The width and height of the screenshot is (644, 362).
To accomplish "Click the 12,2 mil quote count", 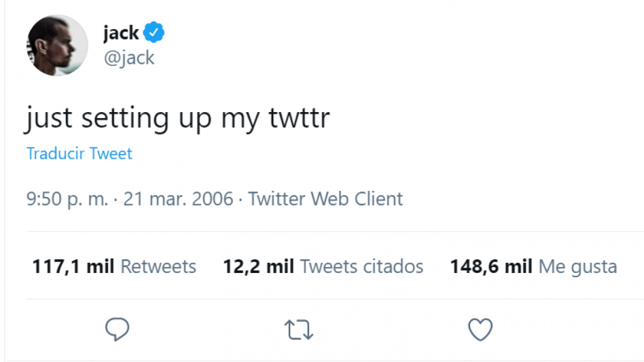I will (259, 267).
